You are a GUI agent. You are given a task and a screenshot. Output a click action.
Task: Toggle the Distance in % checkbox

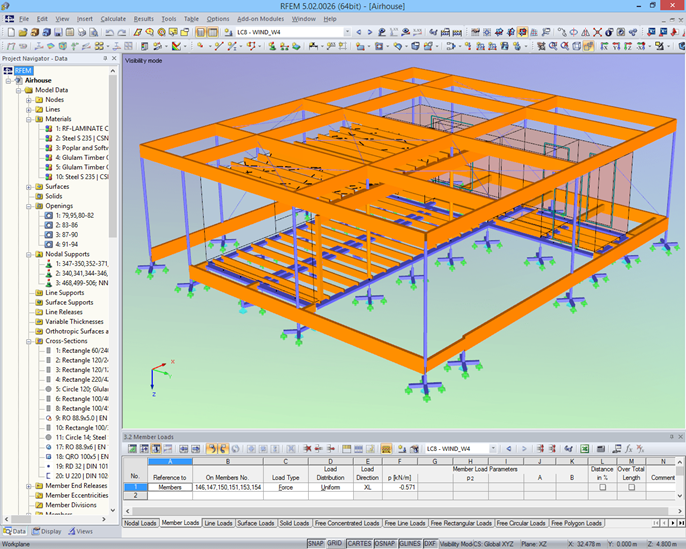pyautogui.click(x=602, y=487)
